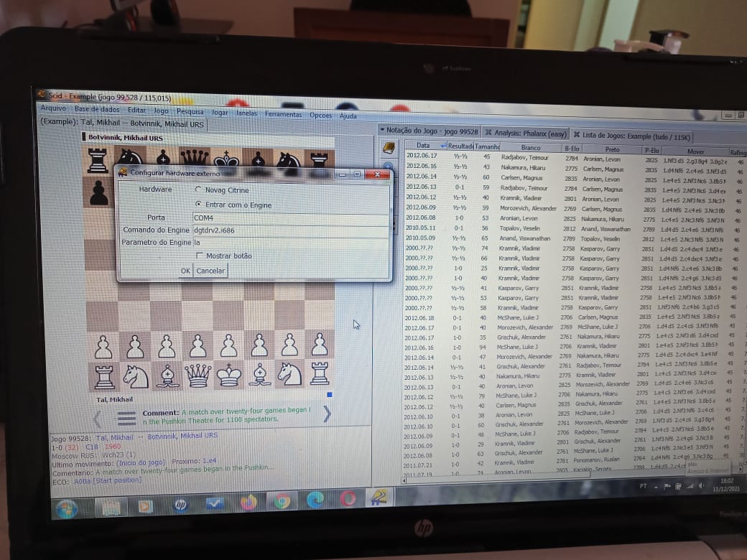Image resolution: width=747 pixels, height=560 pixels.
Task: Click the 'Botvinnik, Mikhail URS' link in game info
Action: [182, 436]
